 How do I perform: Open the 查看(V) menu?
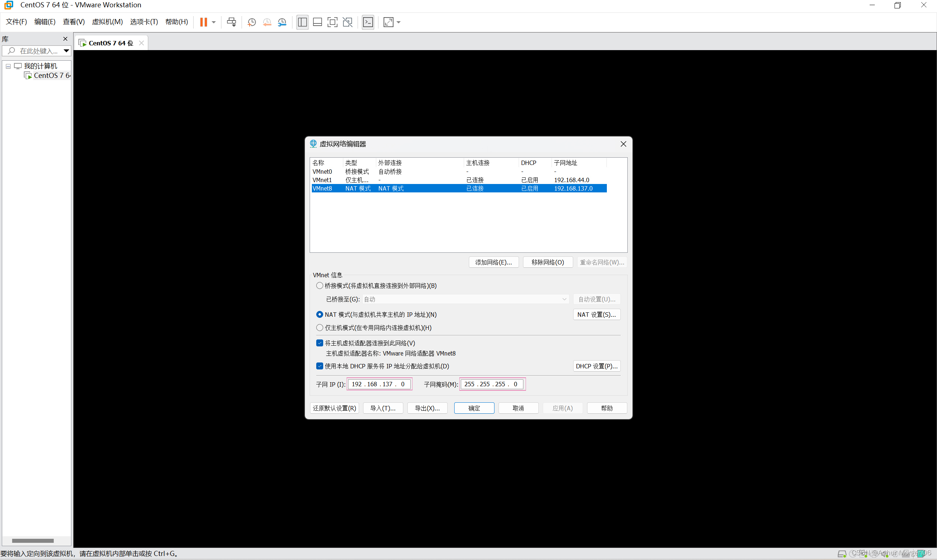tap(74, 22)
